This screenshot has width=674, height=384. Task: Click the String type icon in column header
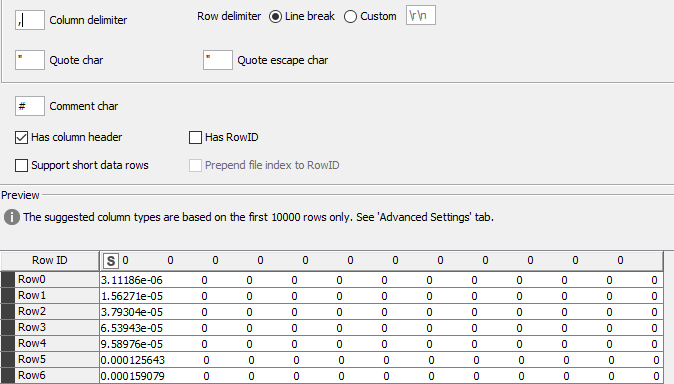tap(111, 261)
